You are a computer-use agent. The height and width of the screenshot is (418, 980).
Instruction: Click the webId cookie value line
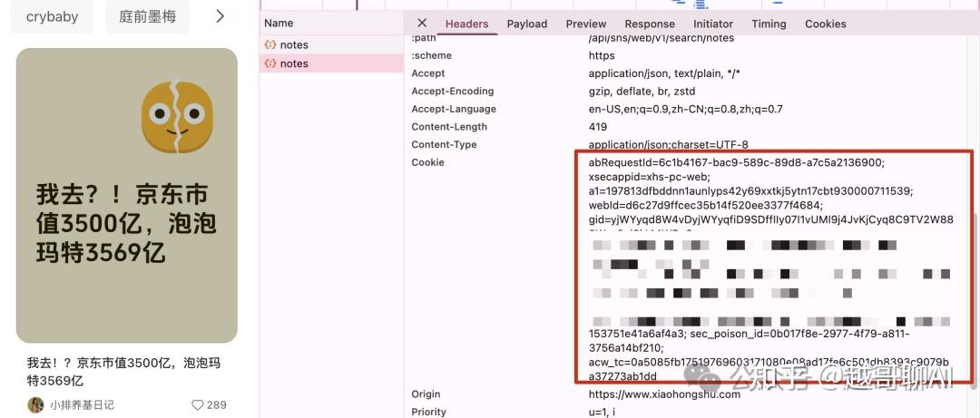[706, 206]
